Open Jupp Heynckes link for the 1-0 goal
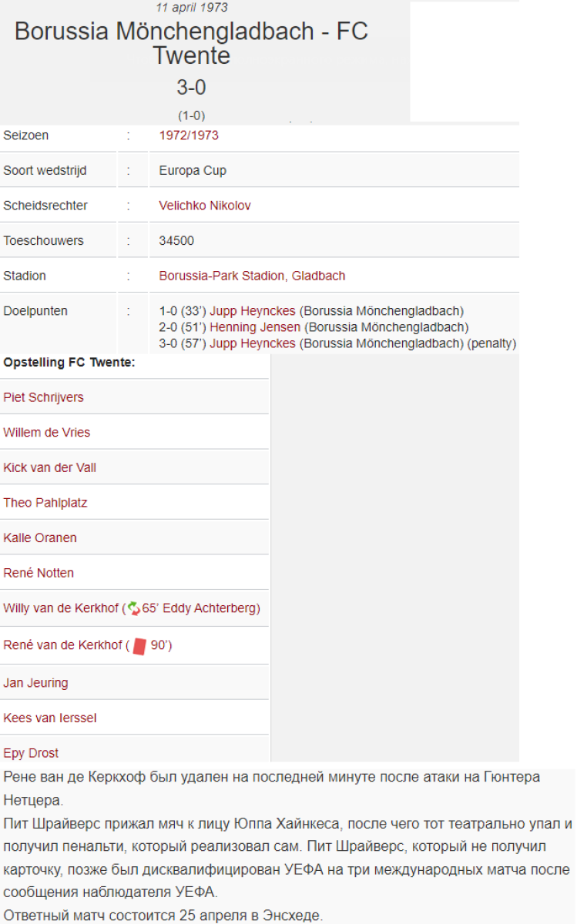 coord(252,311)
